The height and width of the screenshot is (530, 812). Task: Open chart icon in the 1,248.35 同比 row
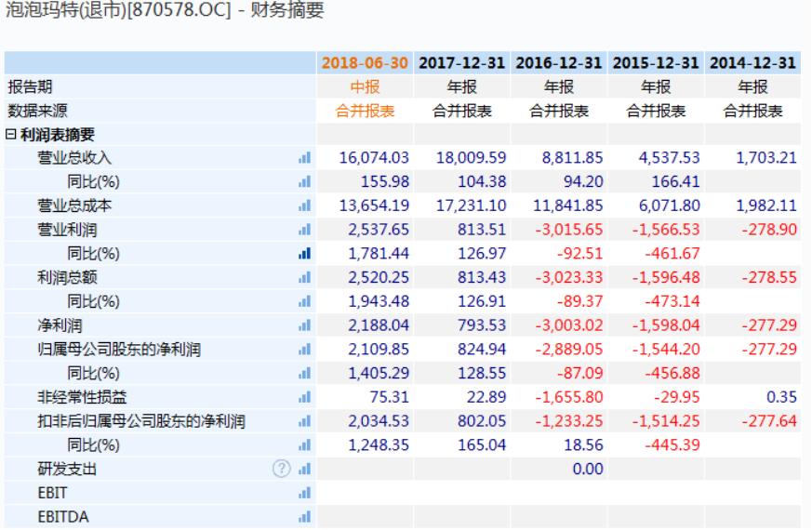tap(304, 444)
